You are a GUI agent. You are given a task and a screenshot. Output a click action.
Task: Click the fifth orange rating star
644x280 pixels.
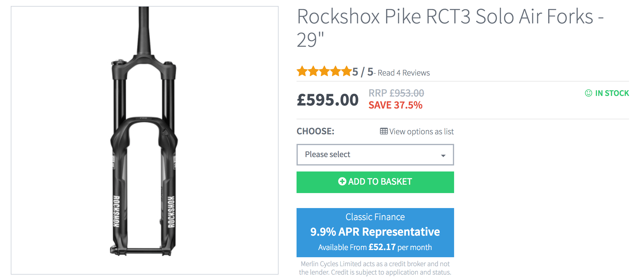coord(347,72)
